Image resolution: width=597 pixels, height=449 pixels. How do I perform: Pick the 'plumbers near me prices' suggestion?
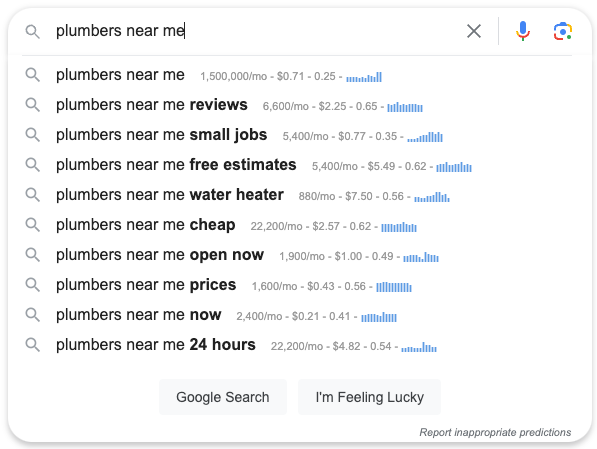tap(146, 285)
